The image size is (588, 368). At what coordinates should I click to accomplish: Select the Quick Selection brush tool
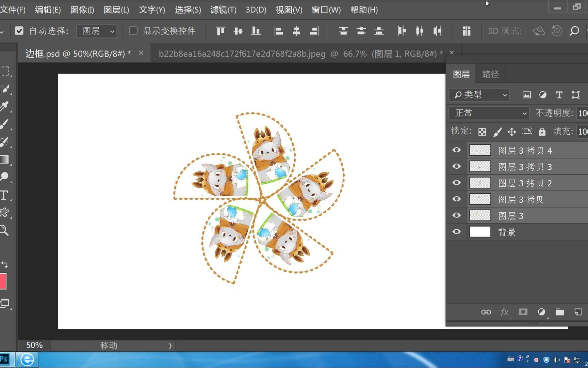5,89
